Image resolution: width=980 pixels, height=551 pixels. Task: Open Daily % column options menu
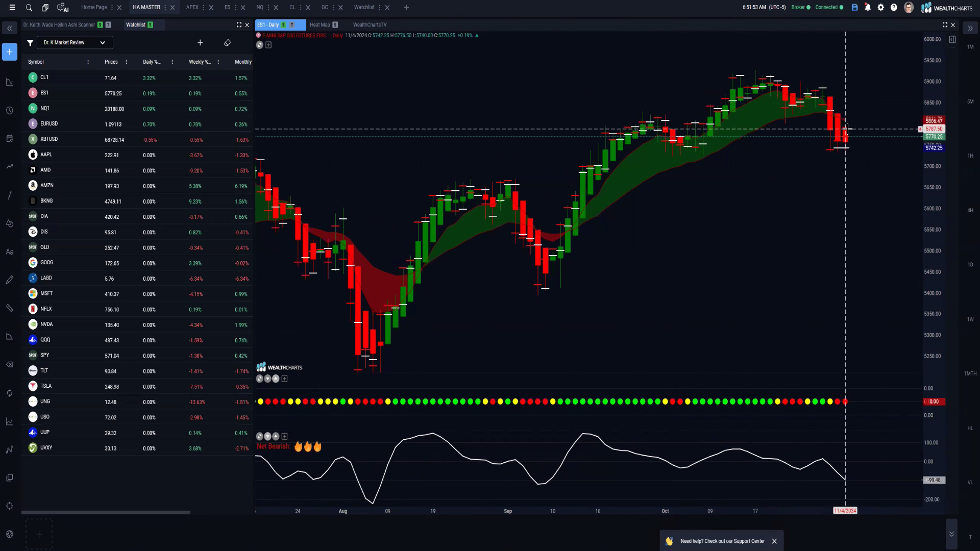tap(172, 62)
